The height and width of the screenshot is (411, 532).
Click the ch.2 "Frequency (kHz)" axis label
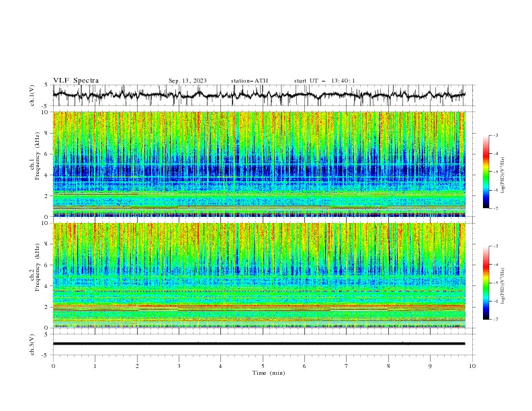coord(37,267)
